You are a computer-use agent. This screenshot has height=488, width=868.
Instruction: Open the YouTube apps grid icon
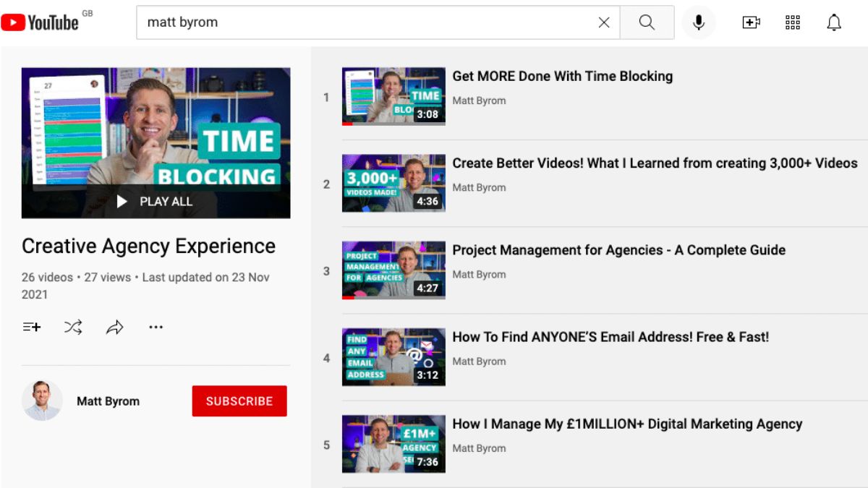coord(793,22)
